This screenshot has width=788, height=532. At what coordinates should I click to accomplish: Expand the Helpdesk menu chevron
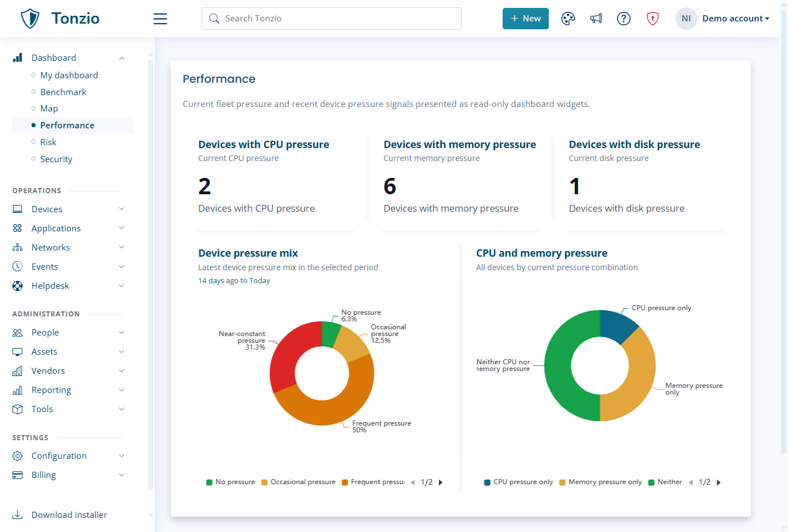click(122, 285)
